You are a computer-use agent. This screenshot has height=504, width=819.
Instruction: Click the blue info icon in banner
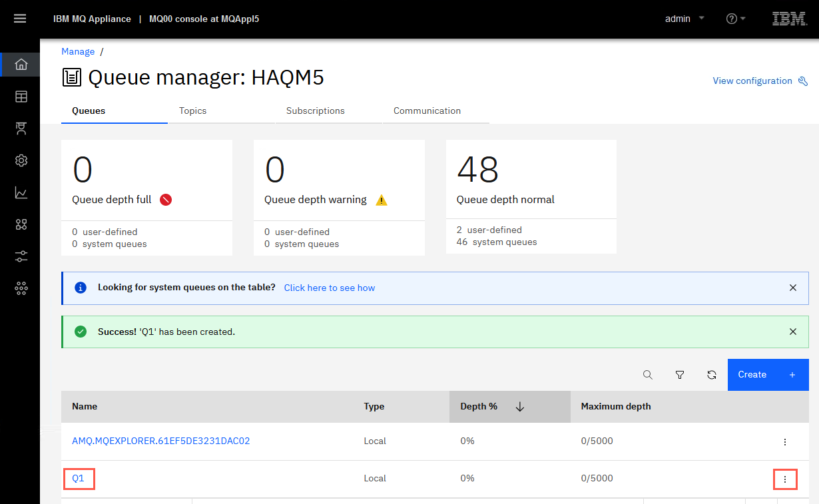coord(81,288)
